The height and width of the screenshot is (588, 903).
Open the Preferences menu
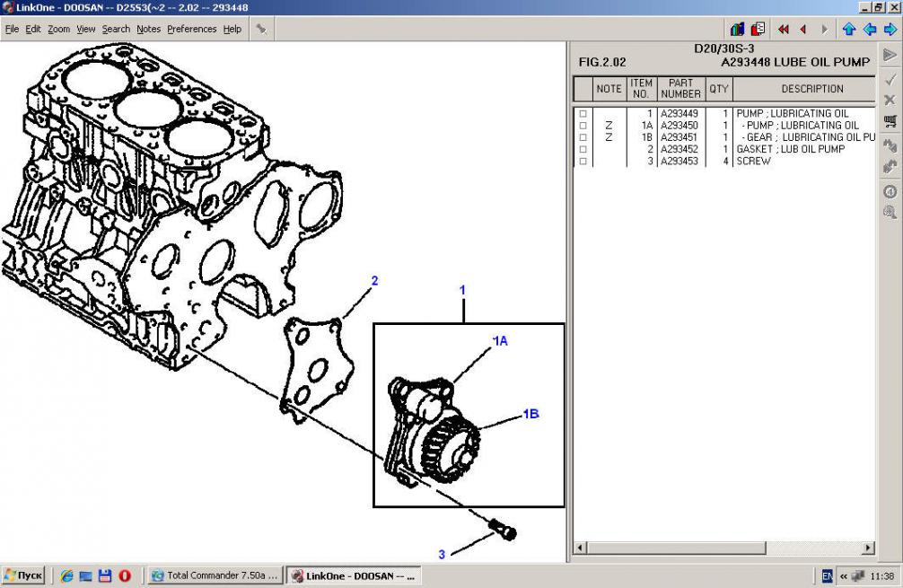point(192,29)
